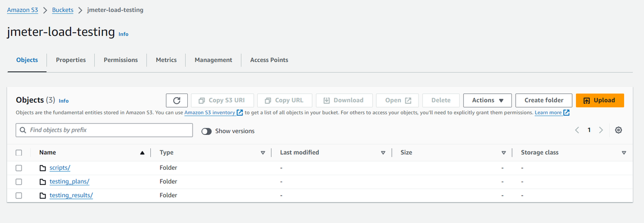Go to next page arrow
Screen dimensions: 644x223
click(601, 130)
